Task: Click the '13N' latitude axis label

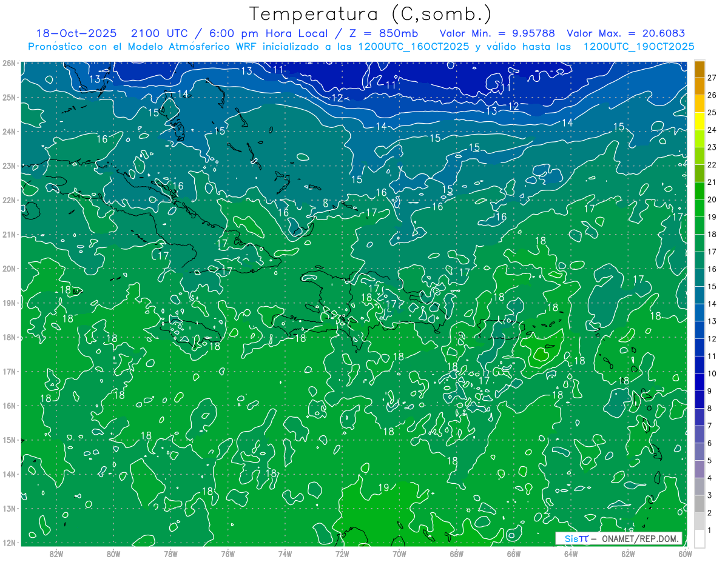Action: pyautogui.click(x=8, y=509)
